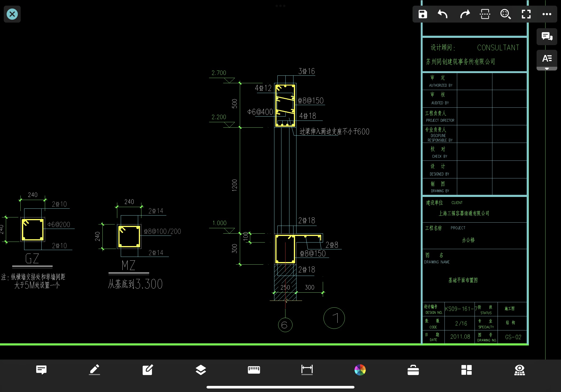Undo the last action
561x392 pixels.
pos(443,14)
